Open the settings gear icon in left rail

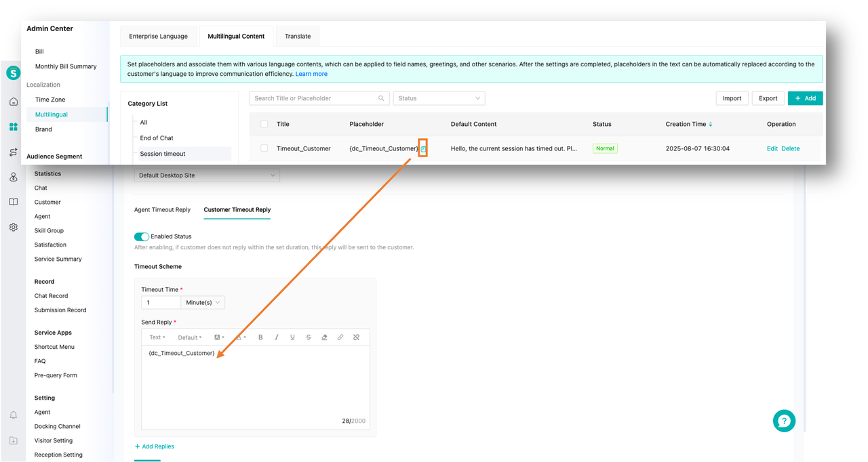point(14,228)
